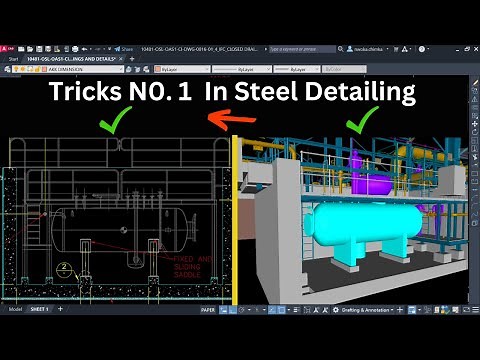The width and height of the screenshot is (480, 360).
Task: Click the annotation monitor plus icon
Action: (x=400, y=310)
